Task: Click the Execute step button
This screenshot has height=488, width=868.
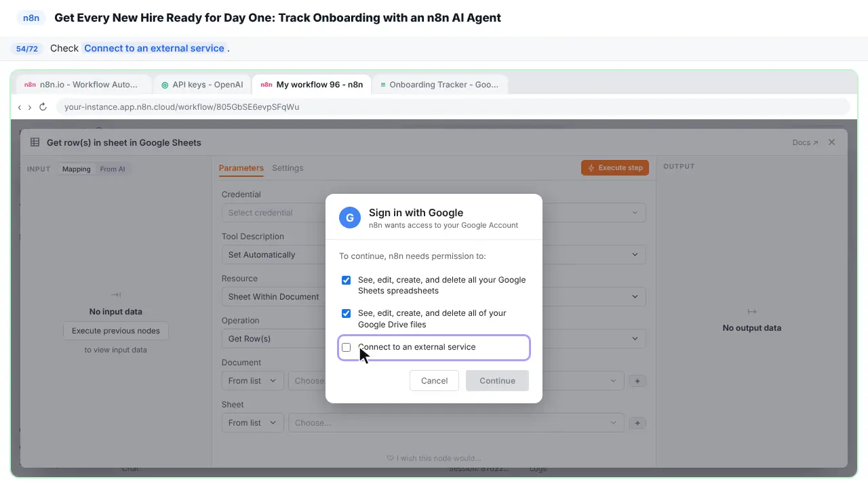Action: (615, 167)
